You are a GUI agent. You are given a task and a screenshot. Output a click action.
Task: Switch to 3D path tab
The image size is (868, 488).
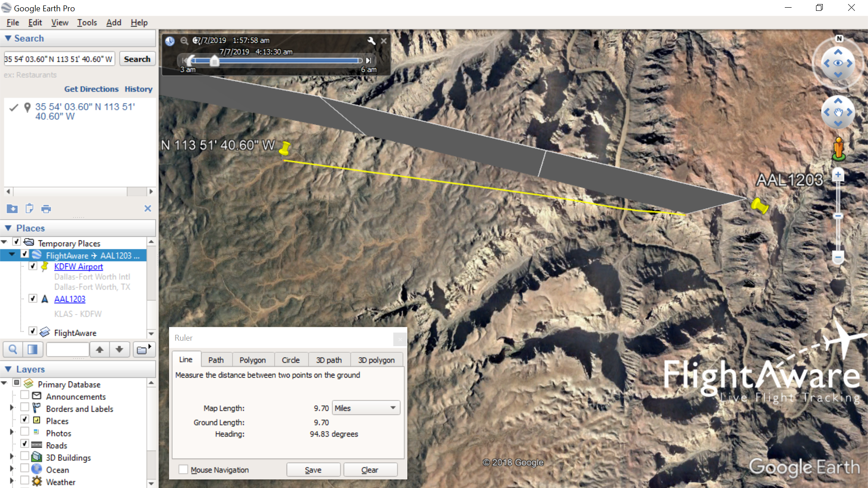pyautogui.click(x=329, y=360)
